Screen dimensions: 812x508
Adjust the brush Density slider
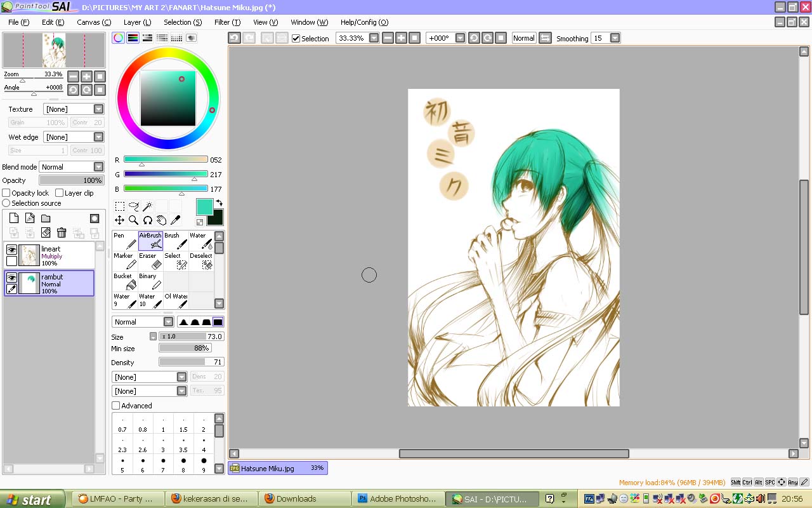coord(191,362)
